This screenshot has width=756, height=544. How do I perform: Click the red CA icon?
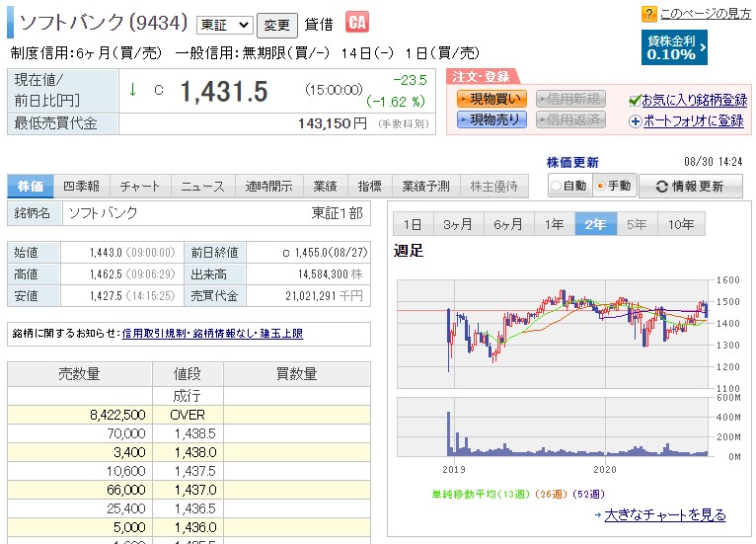(357, 22)
